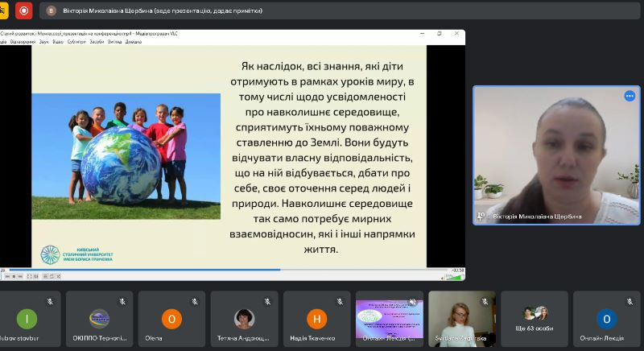Click the muted speaker icon on purple tile
This screenshot has width=644, height=351.
[412, 302]
